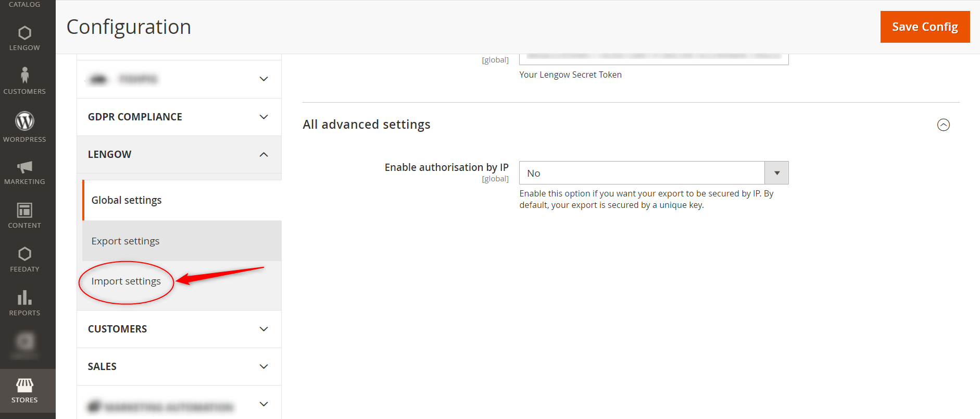This screenshot has height=419, width=980.
Task: Collapse the All advanced settings section
Action: (x=943, y=125)
